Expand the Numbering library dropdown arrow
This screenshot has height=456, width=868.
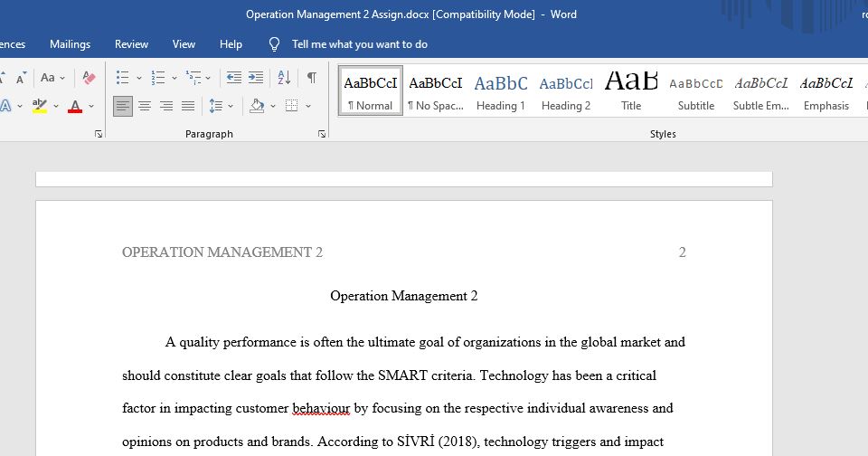(x=175, y=78)
